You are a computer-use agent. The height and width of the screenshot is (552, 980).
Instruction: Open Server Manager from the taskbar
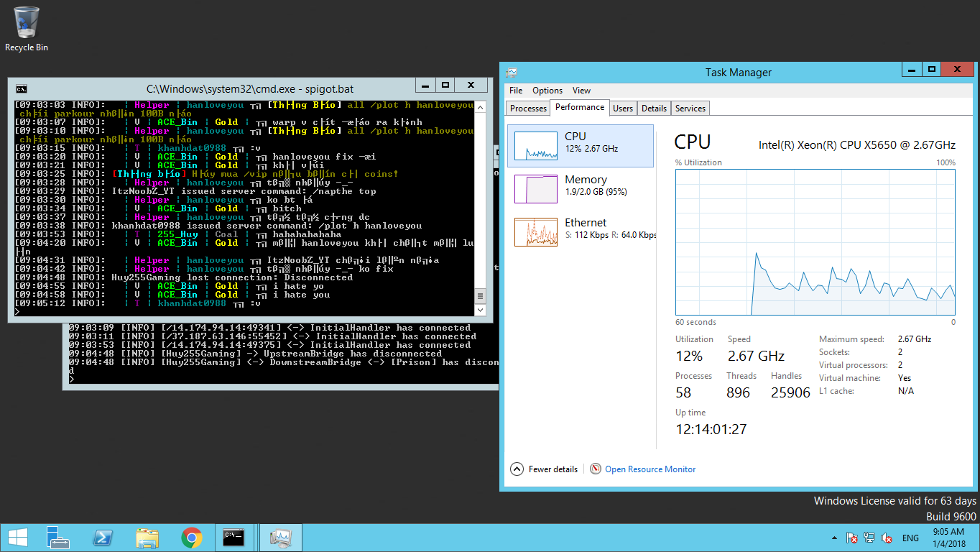coord(57,538)
